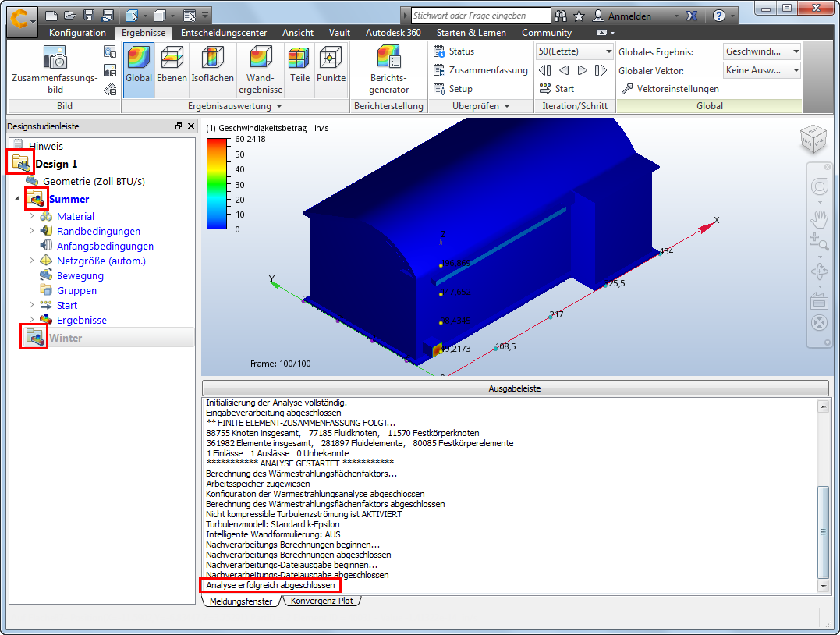Image resolution: width=840 pixels, height=635 pixels.
Task: Select the Teile results tool
Action: point(299,69)
